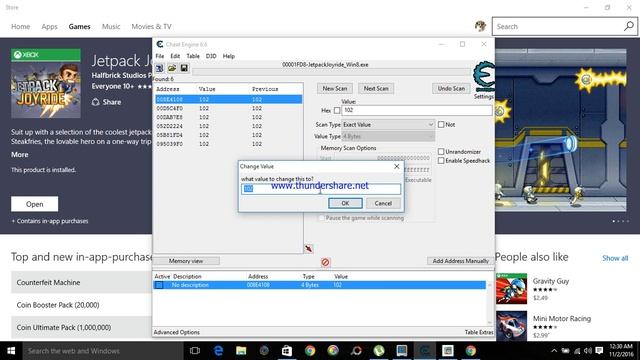Open the Scan Type dropdown
This screenshot has height=360, width=640.
(388, 124)
